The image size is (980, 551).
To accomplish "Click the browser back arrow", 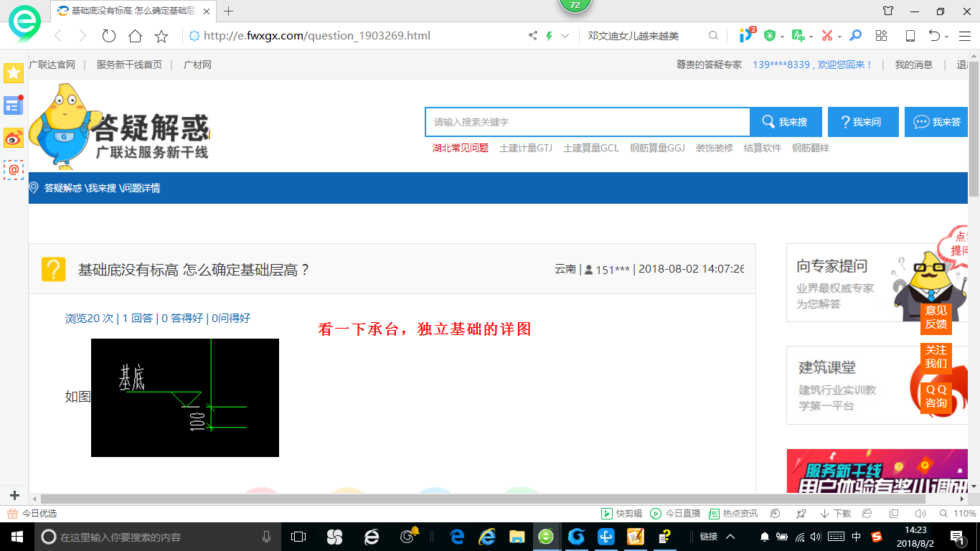I will [58, 36].
